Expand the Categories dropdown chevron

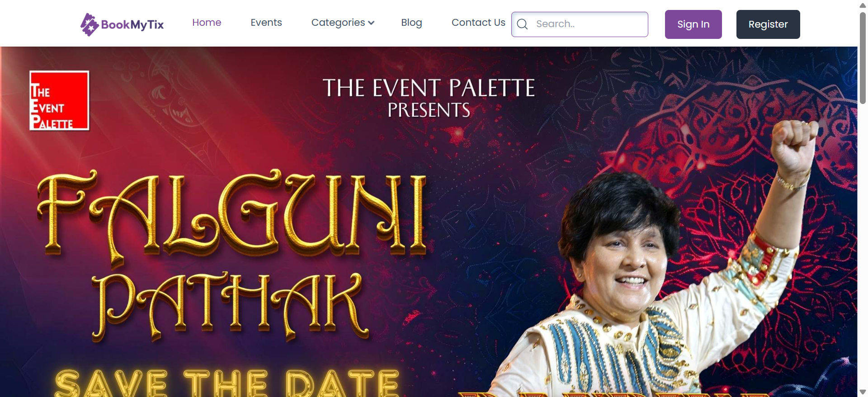[x=371, y=23]
